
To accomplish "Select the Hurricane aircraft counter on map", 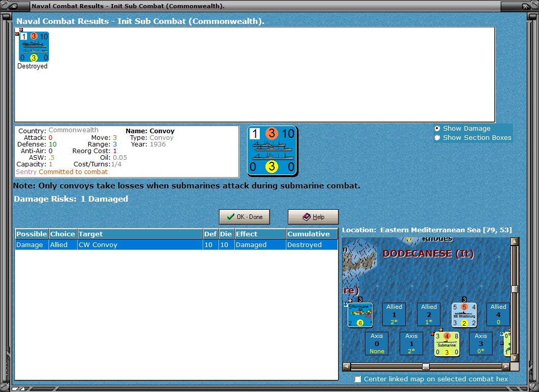I will [360, 314].
